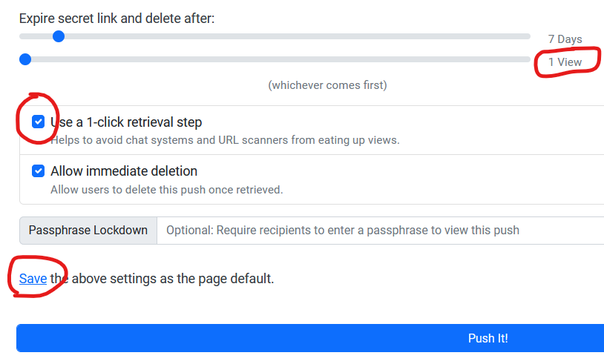Click the URL scanners help description text
Viewport: 604px width, 364px height.
pyautogui.click(x=226, y=140)
